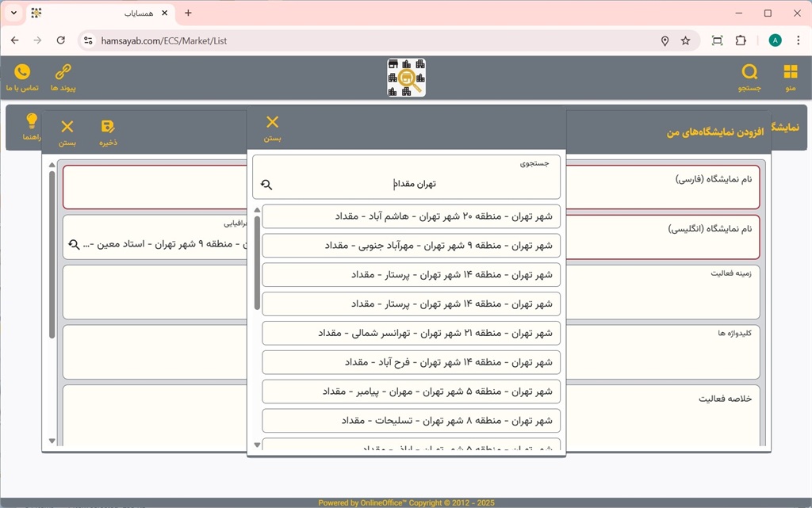Pick result مهران - پیامبر - مقداد
The image size is (812, 508).
pos(411,392)
